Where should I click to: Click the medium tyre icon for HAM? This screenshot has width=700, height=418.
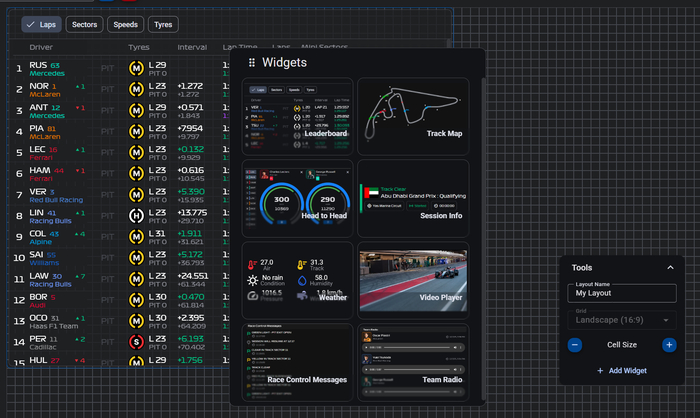tap(136, 174)
